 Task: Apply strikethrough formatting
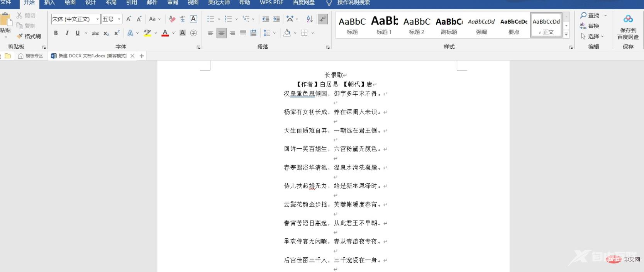[x=95, y=33]
